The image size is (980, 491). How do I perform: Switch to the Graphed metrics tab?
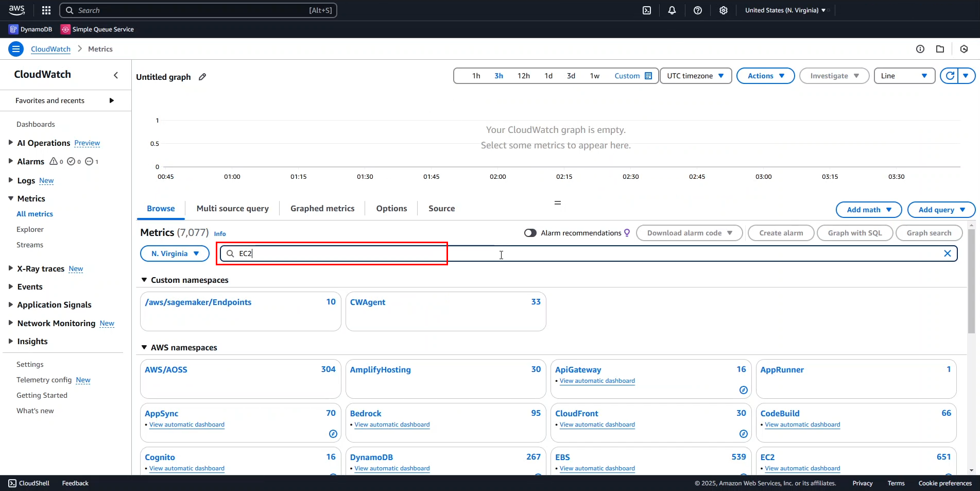(x=322, y=209)
